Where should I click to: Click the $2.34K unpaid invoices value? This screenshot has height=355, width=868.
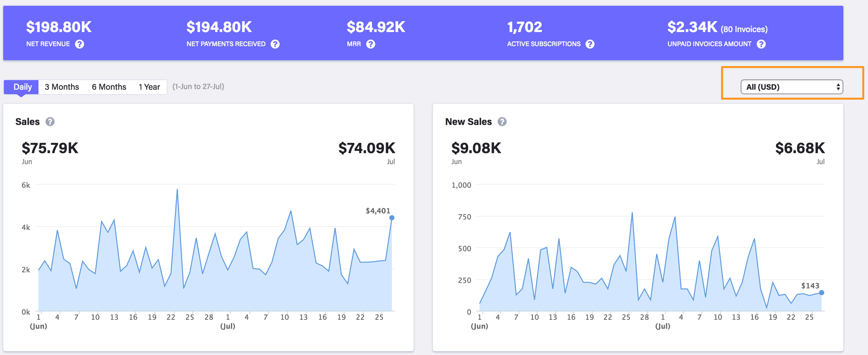pos(692,27)
